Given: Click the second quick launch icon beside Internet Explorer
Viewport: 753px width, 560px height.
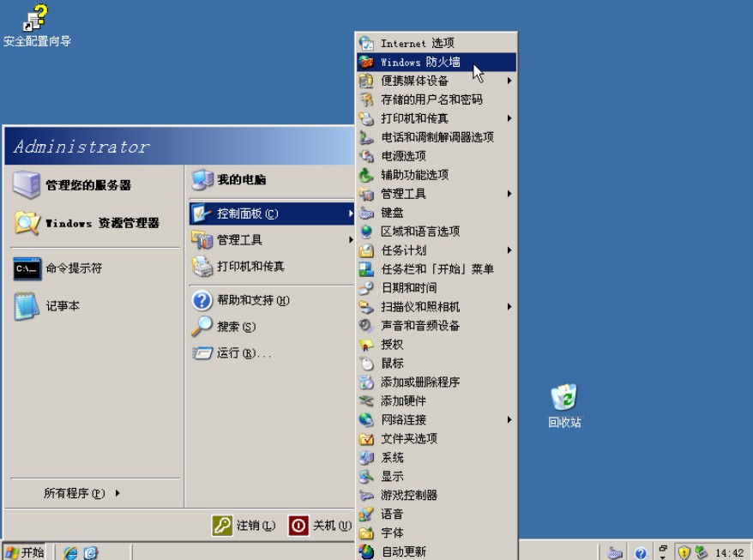Looking at the screenshot, I should [91, 553].
